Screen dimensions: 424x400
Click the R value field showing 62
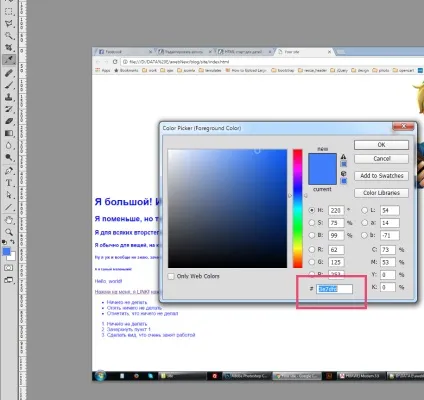tap(336, 250)
